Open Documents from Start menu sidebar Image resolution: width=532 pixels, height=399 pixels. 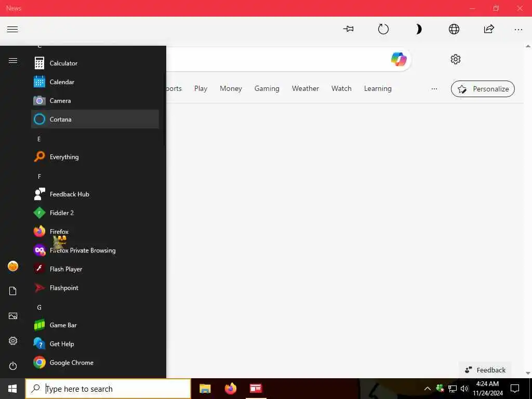(13, 291)
